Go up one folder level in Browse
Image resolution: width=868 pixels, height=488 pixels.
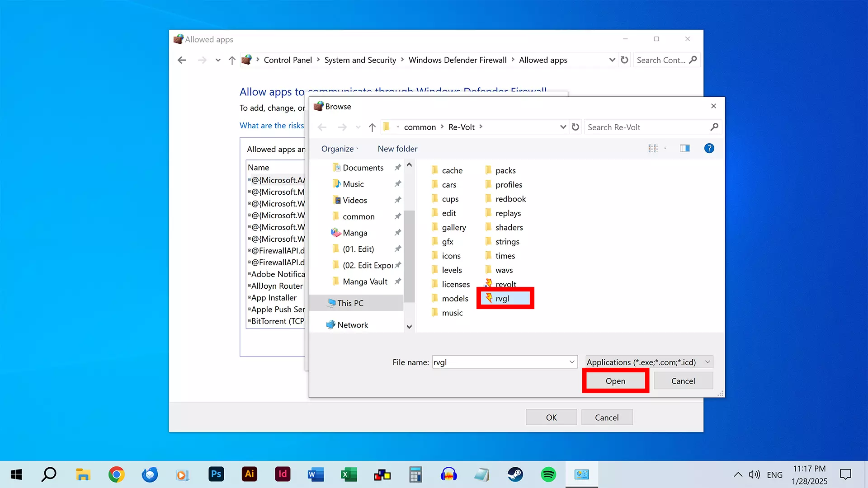pos(372,127)
